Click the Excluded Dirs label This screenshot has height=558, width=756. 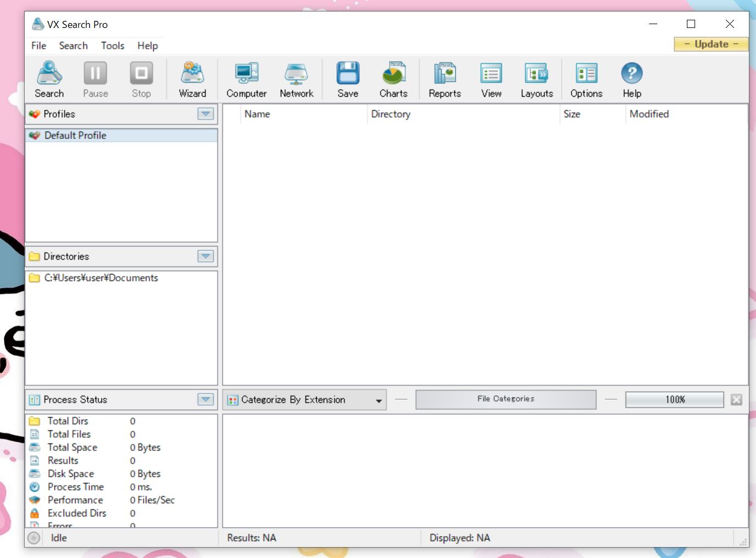77,513
